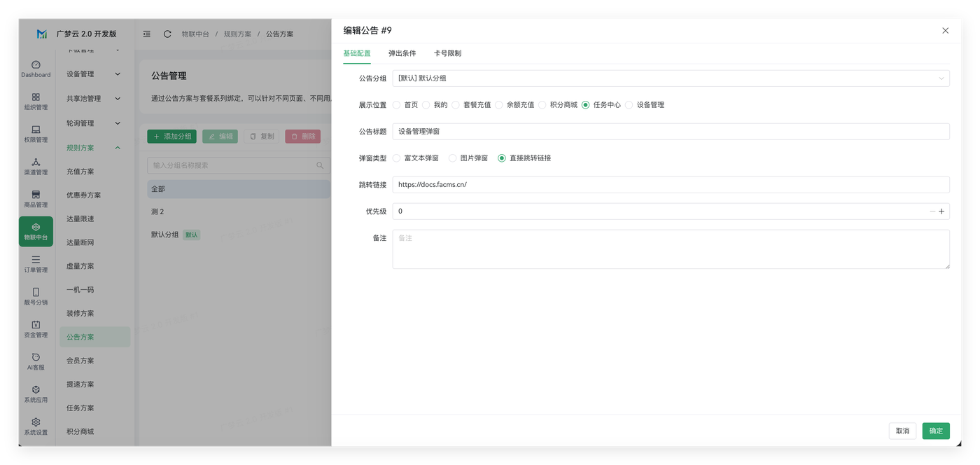Open 公告方案 menu item
Screen dimensions: 980x465
pos(94,337)
